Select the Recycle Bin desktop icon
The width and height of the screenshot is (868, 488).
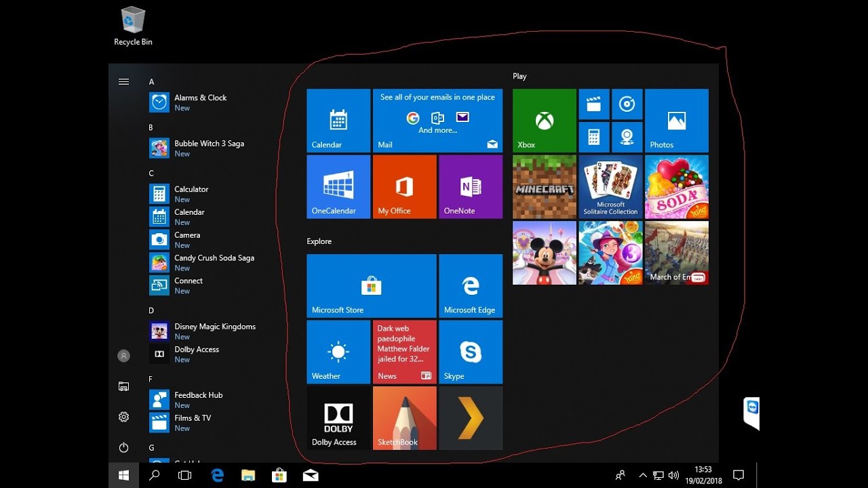[133, 26]
